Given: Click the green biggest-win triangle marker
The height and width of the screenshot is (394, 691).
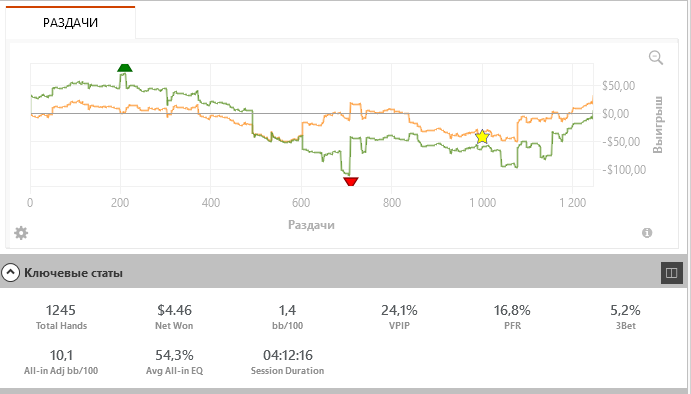Looking at the screenshot, I should 125,67.
